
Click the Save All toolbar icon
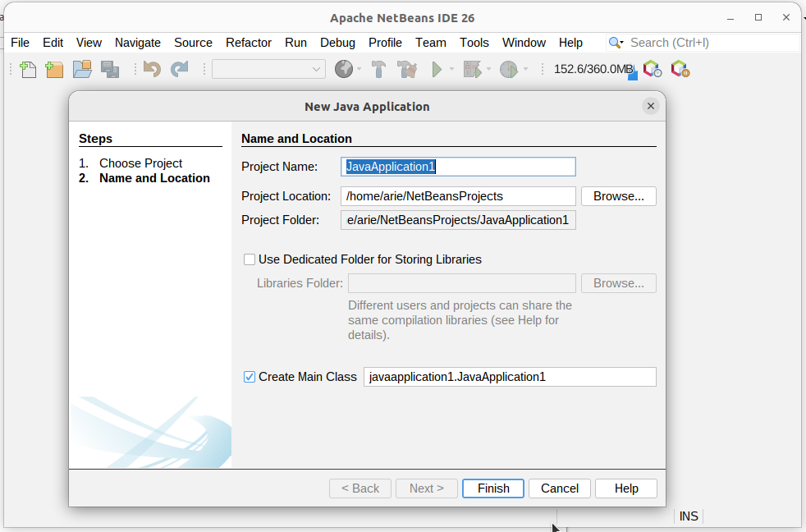click(110, 69)
